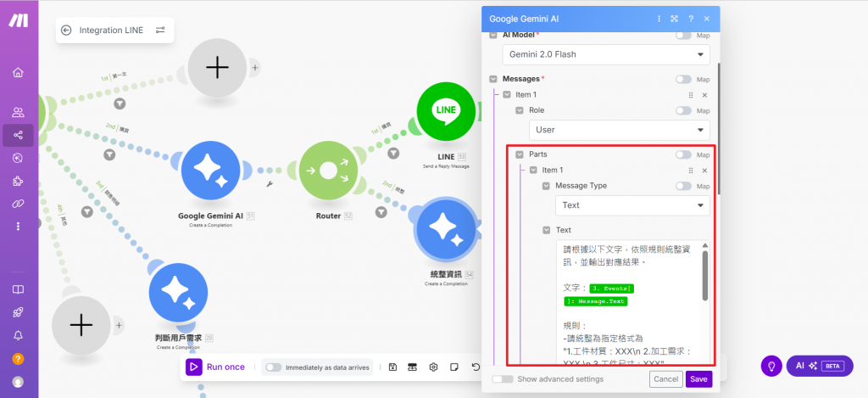Open help for Google Gemini AI panel
868x398 pixels.
click(x=690, y=19)
